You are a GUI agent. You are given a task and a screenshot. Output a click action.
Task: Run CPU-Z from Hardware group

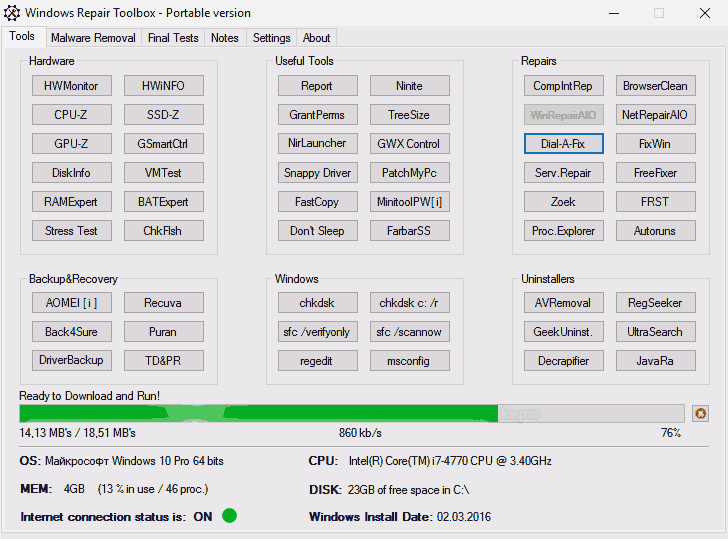point(71,115)
